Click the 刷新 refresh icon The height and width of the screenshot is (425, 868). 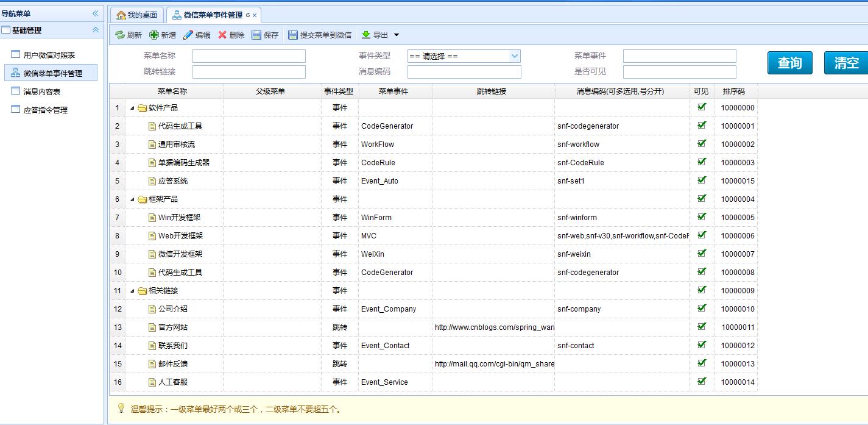click(120, 35)
